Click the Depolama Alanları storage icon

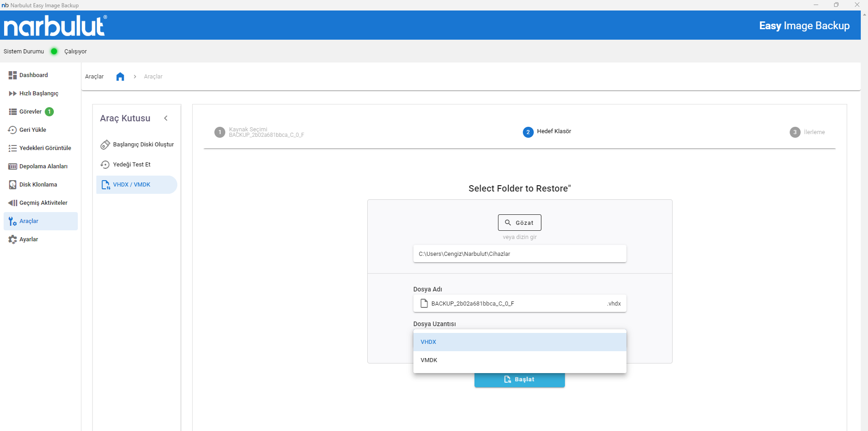(12, 166)
